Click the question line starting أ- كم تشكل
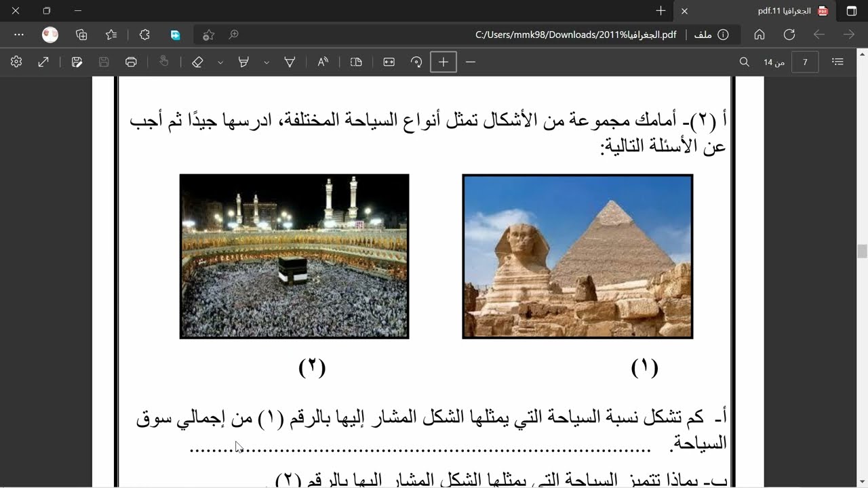 [431, 418]
